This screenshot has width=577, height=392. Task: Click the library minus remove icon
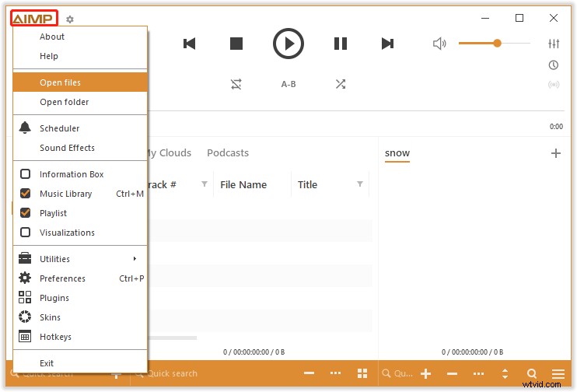(309, 373)
